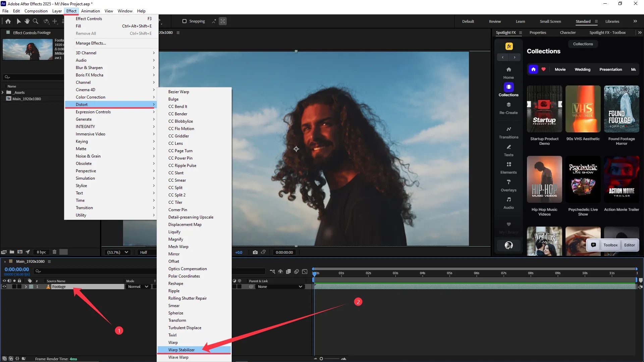Select the Small Screen workspace
Image resolution: width=644 pixels, height=362 pixels.
tap(550, 21)
